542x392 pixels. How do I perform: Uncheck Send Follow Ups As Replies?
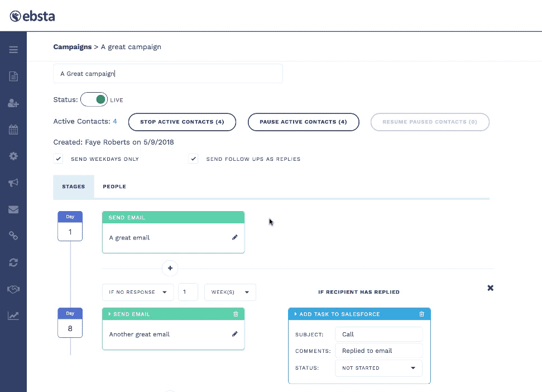(194, 159)
